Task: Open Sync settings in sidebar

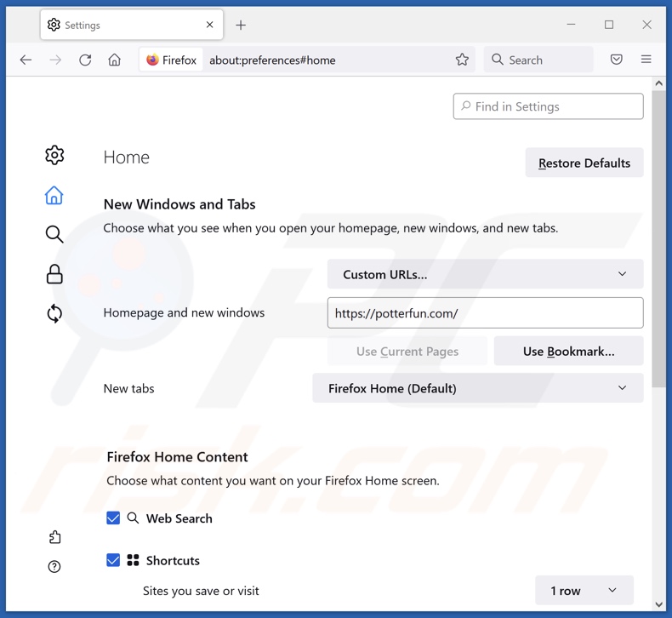Action: point(54,313)
